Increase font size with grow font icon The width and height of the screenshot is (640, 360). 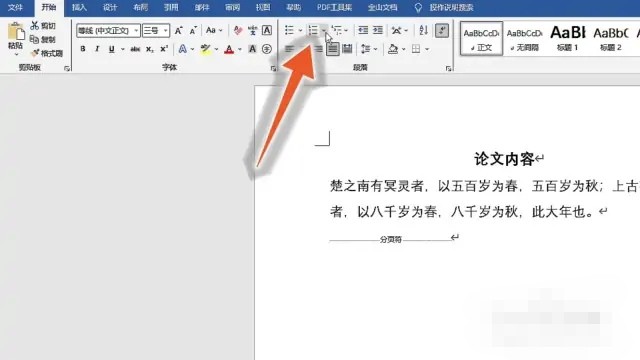click(x=178, y=31)
